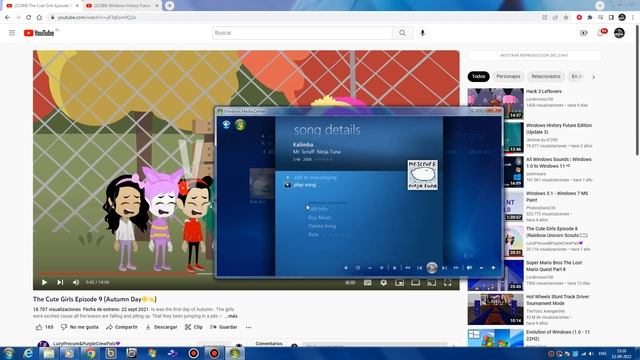Open YouTube hamburger guide menu
The height and width of the screenshot is (360, 640).
click(x=12, y=33)
